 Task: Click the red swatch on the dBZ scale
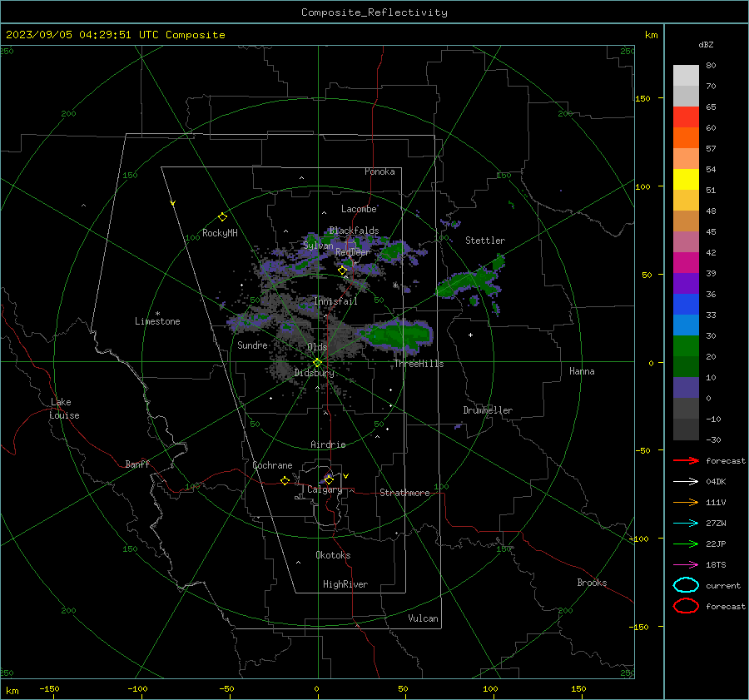tap(686, 117)
